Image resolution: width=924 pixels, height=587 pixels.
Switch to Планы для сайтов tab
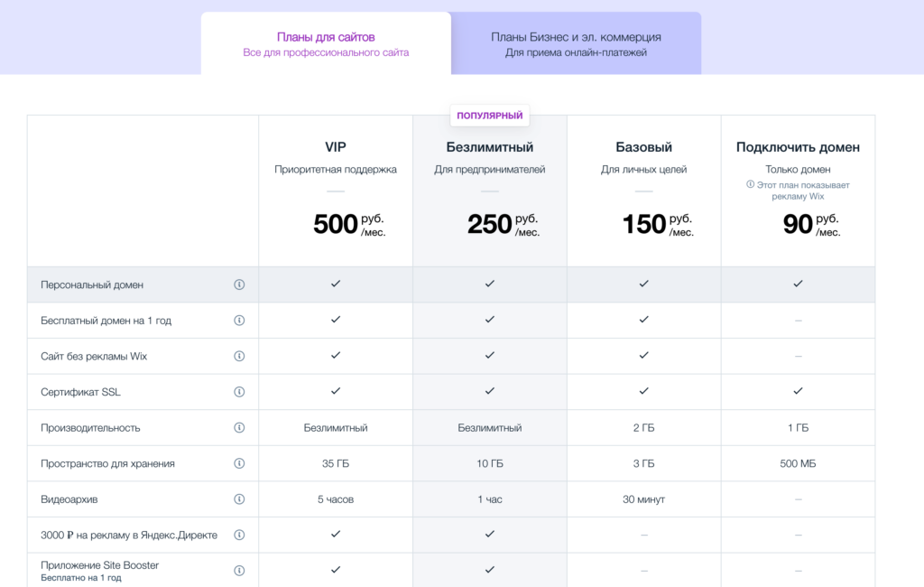pos(326,43)
